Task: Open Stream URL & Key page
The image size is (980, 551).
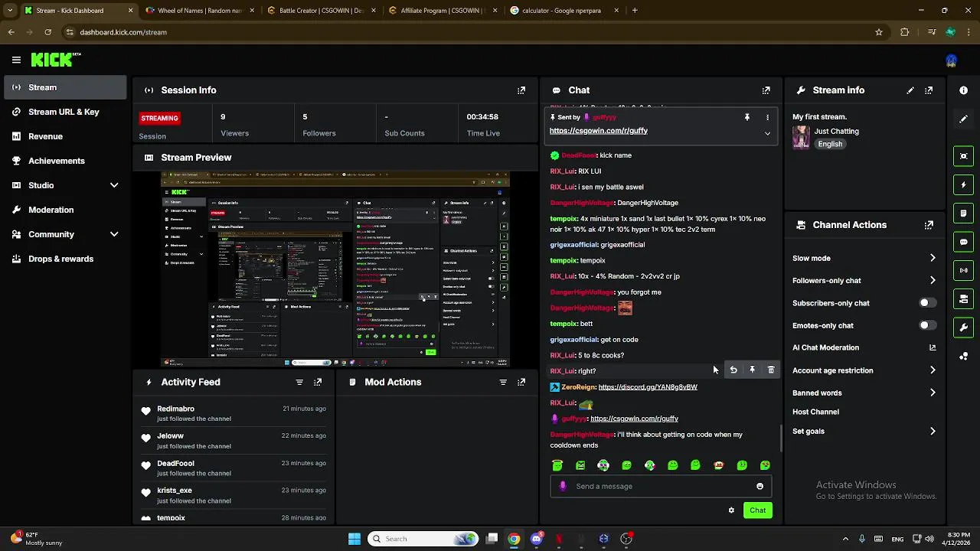Action: point(64,112)
